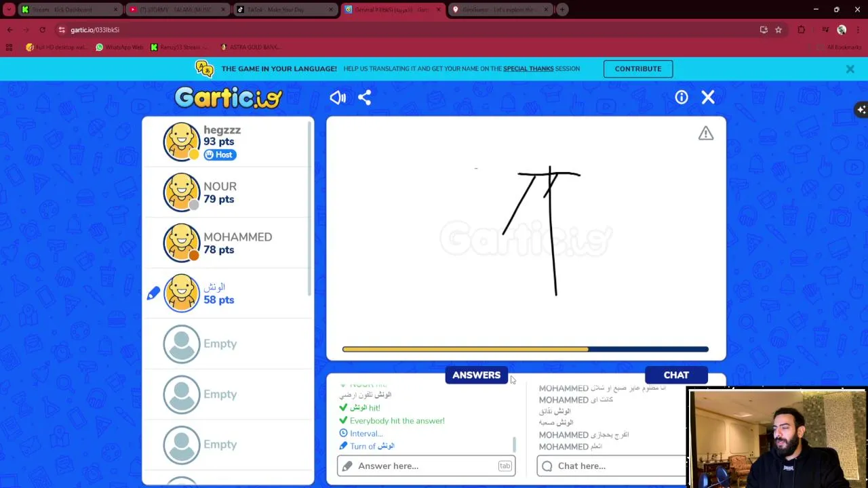This screenshot has height=488, width=868.
Task: Click the first Empty player slot
Action: coord(228,344)
